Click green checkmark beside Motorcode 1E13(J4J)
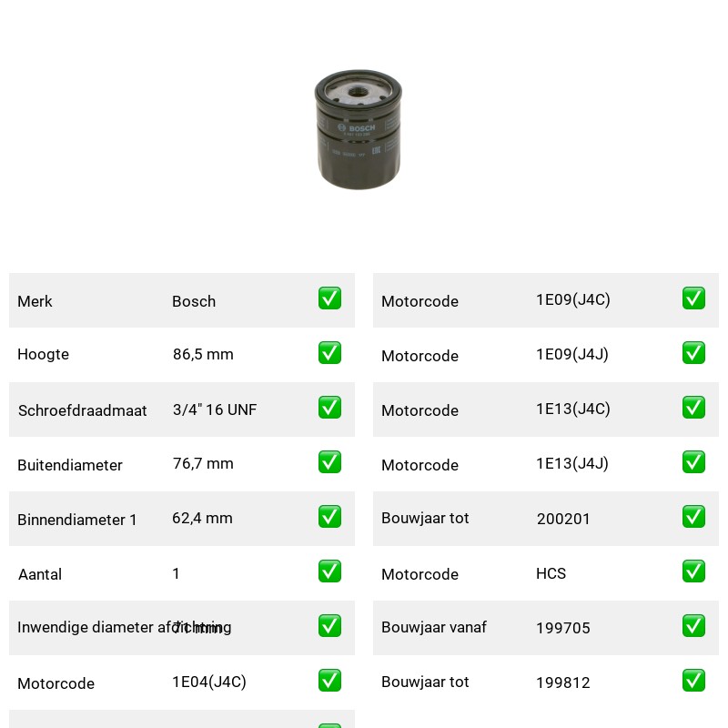This screenshot has height=728, width=728. [693, 462]
